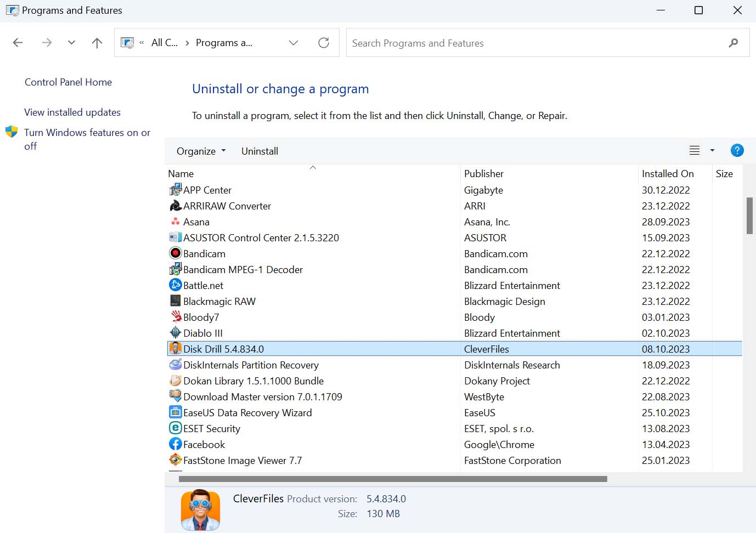Click the Dokan Library icon

pos(175,381)
